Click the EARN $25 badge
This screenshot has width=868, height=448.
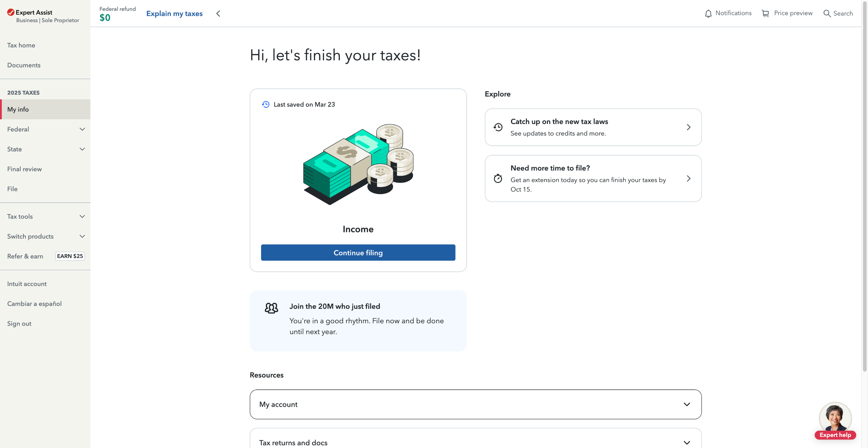(70, 256)
